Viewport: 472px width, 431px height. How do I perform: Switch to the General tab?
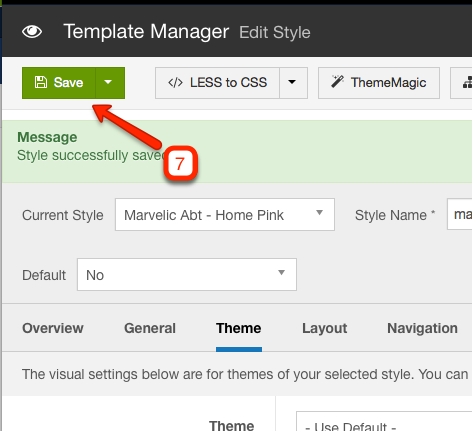coord(150,328)
